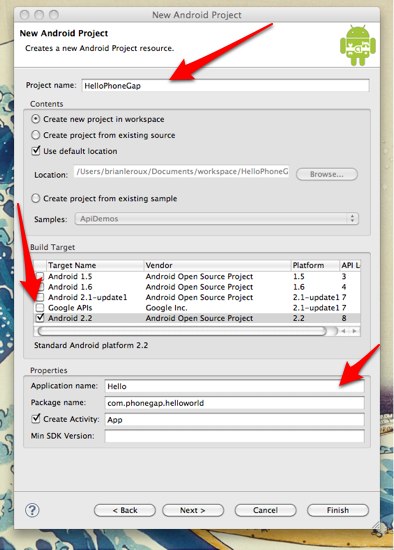Click the Vendor column header

[x=218, y=265]
